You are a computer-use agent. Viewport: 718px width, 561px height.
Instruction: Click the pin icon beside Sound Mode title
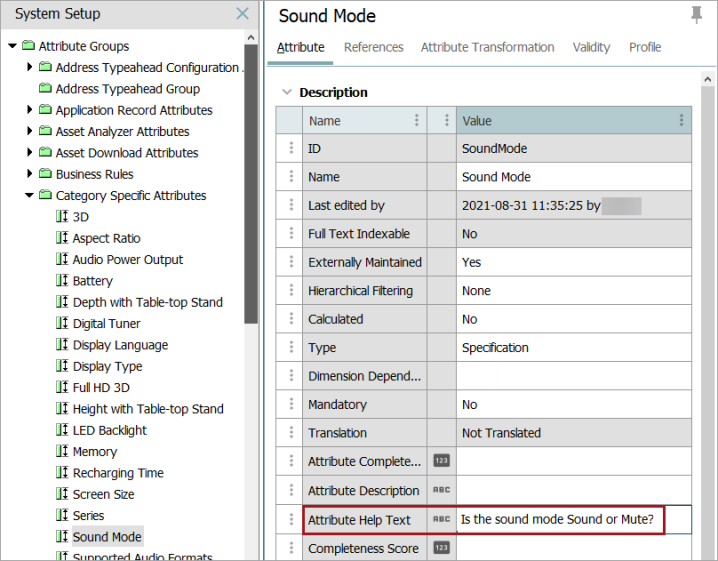pyautogui.click(x=696, y=15)
